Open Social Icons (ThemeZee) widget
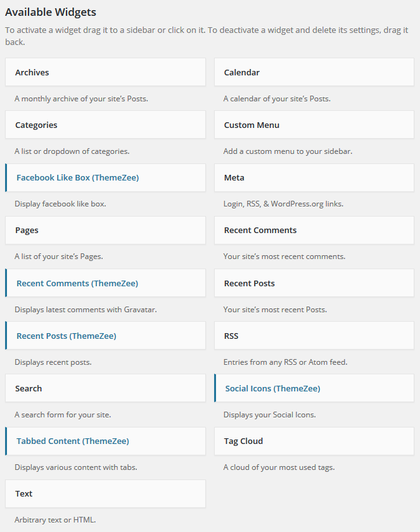This screenshot has width=420, height=532. click(314, 388)
